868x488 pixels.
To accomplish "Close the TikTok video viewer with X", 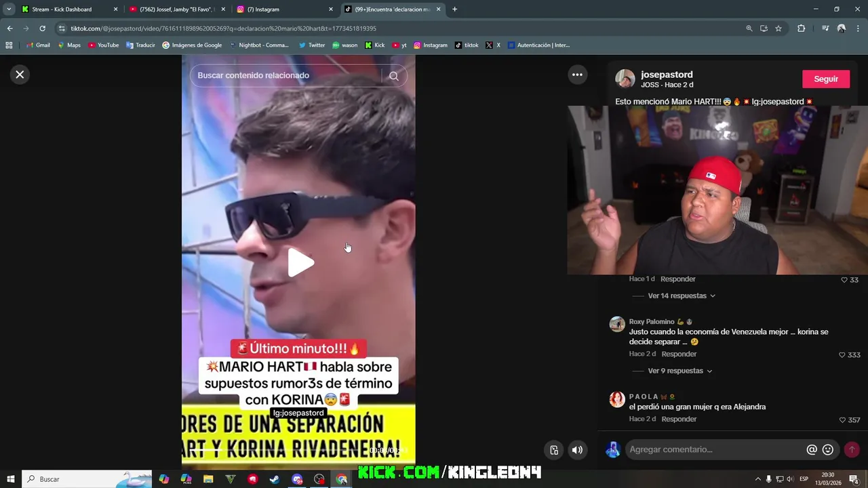I will point(20,75).
